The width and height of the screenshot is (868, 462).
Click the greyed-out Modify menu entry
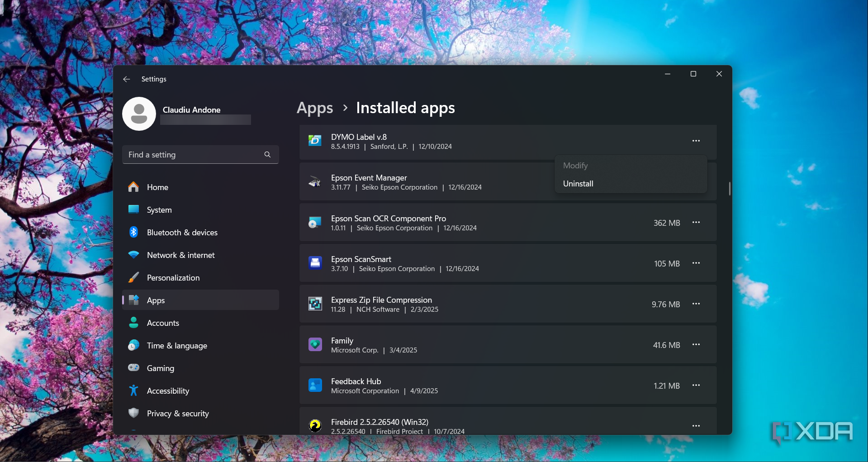pyautogui.click(x=631, y=166)
